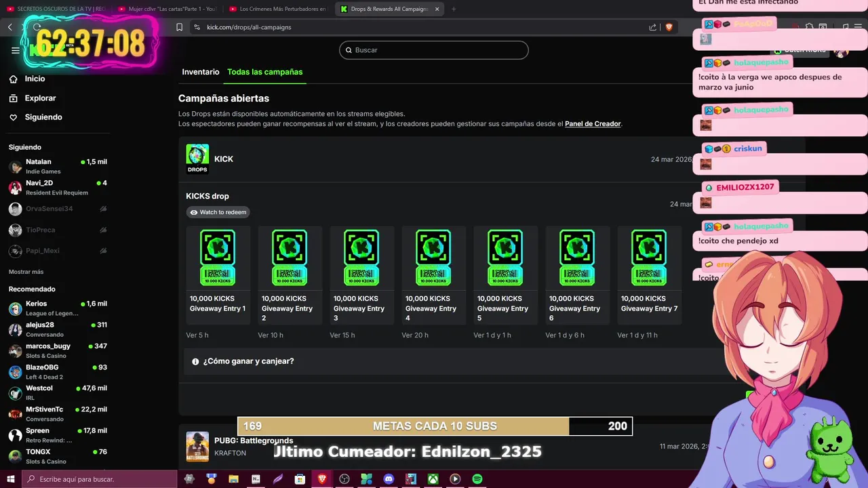Viewport: 868px width, 488px height.
Task: Open the sidebar hamburger menu
Action: (x=15, y=50)
